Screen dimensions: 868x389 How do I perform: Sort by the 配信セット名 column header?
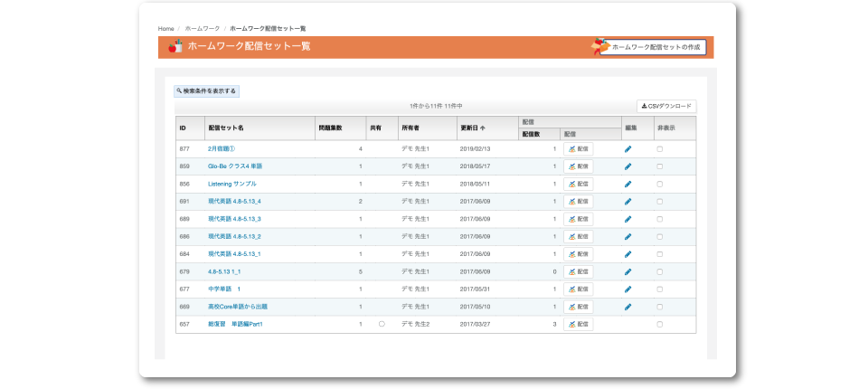[x=226, y=128]
